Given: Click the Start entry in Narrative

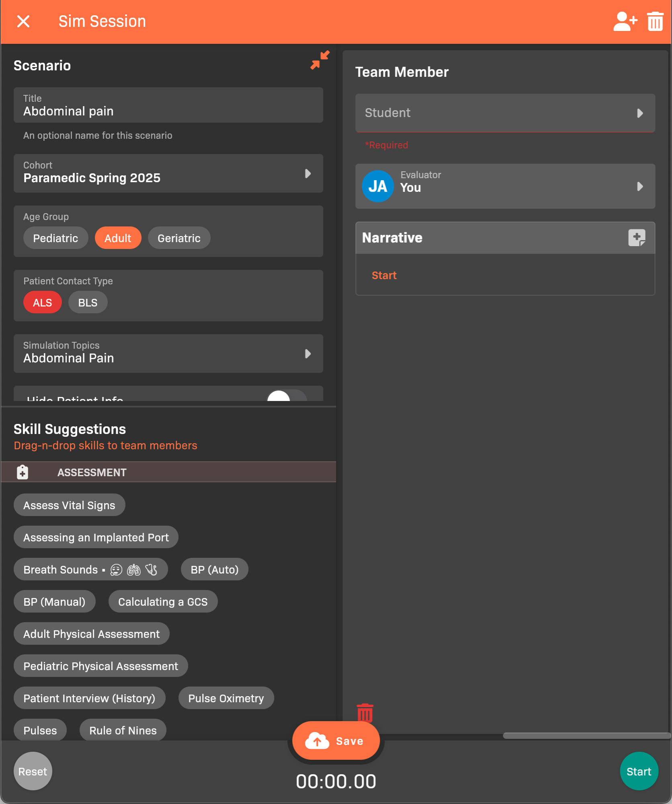Looking at the screenshot, I should coord(384,276).
